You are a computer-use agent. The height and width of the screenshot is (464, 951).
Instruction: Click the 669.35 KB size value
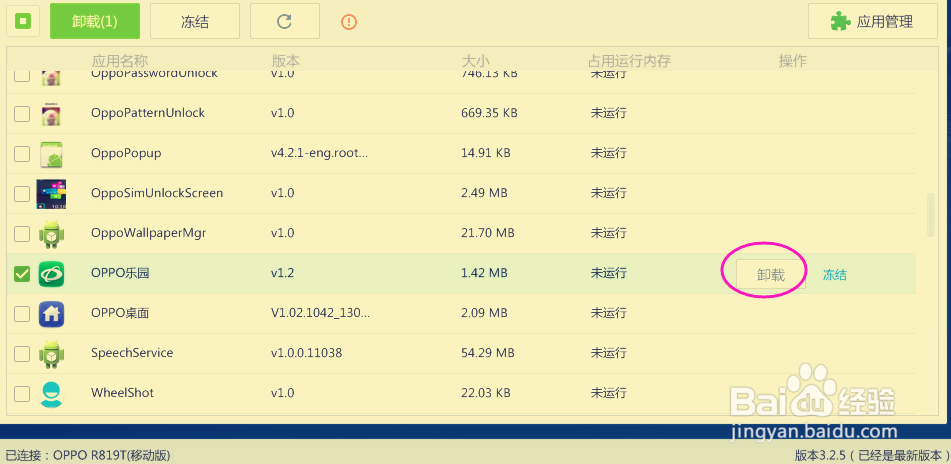click(489, 113)
